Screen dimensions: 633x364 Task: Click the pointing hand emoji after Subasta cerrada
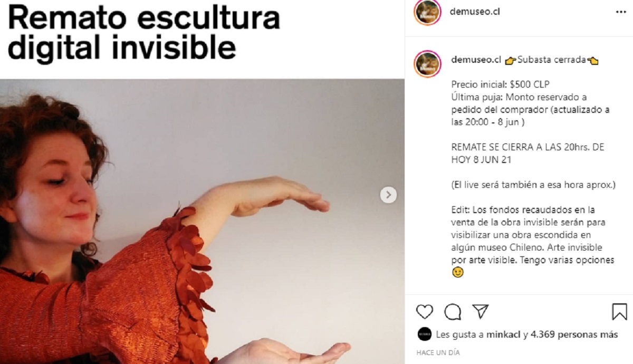[593, 60]
